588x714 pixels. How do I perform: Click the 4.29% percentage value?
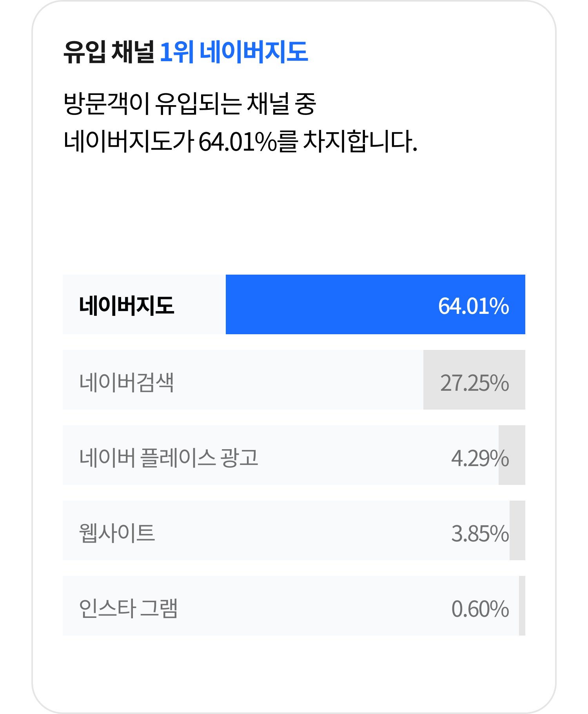click(x=480, y=458)
